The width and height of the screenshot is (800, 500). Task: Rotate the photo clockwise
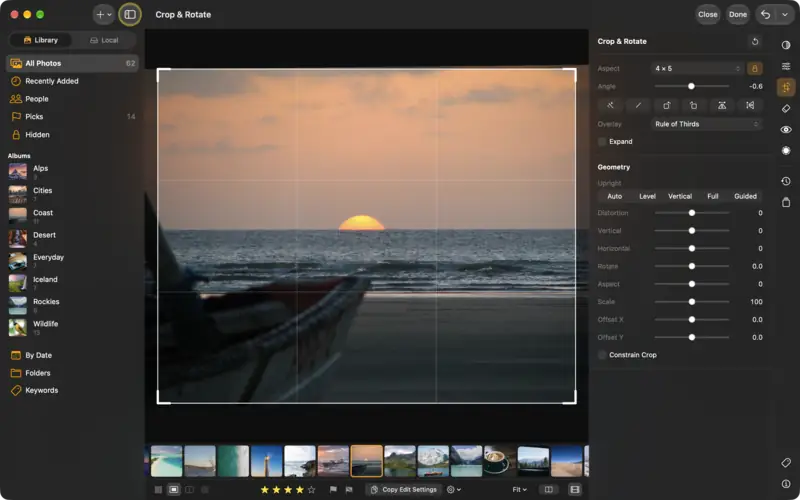coord(666,106)
